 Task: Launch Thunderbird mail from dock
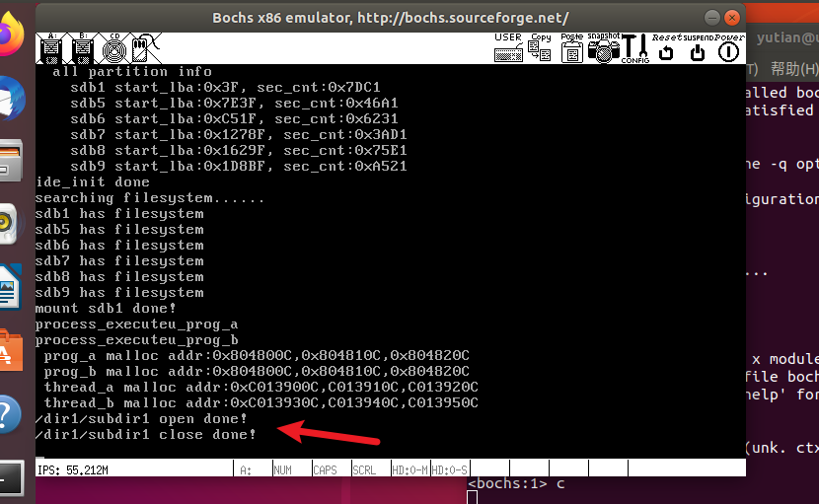tap(10, 97)
